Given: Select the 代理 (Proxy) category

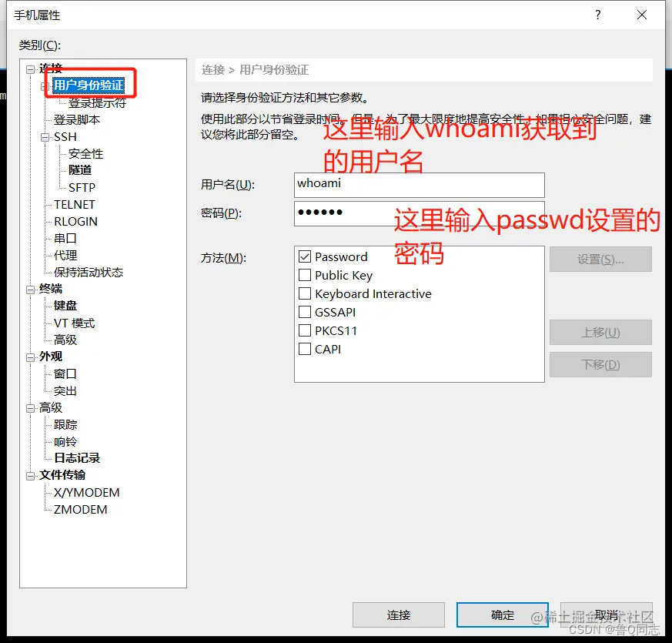Looking at the screenshot, I should point(69,255).
